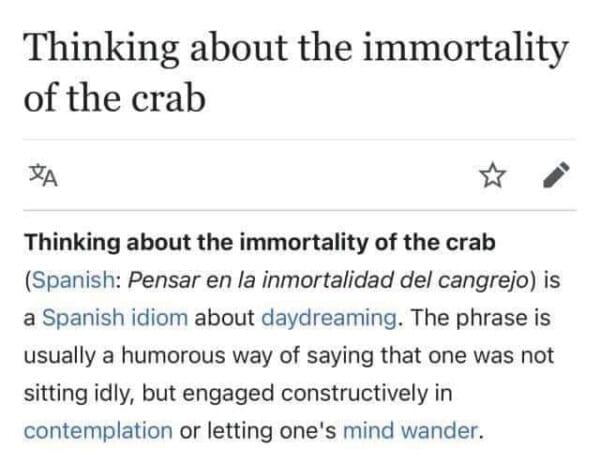The width and height of the screenshot is (600, 463).
Task: Open the "contemplation" link
Action: pos(97,431)
